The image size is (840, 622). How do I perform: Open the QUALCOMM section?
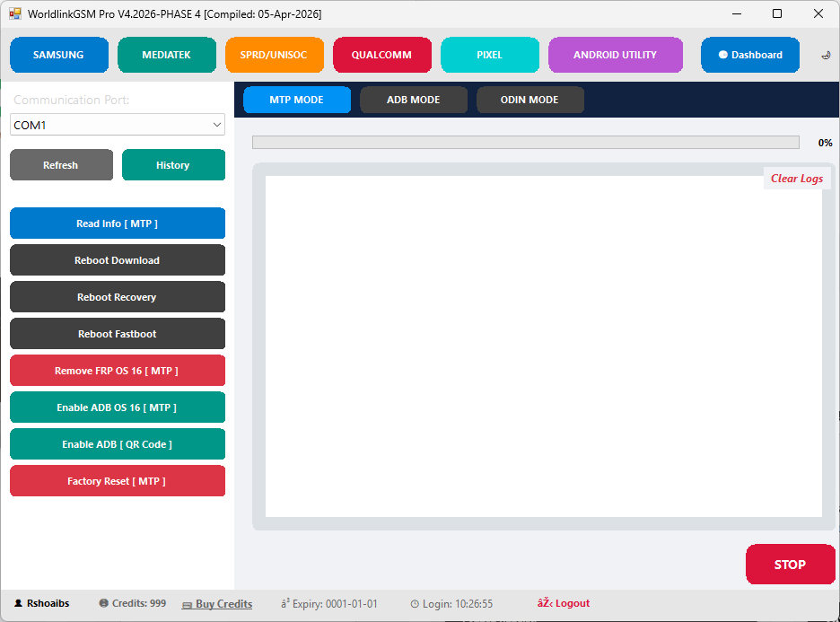point(381,55)
